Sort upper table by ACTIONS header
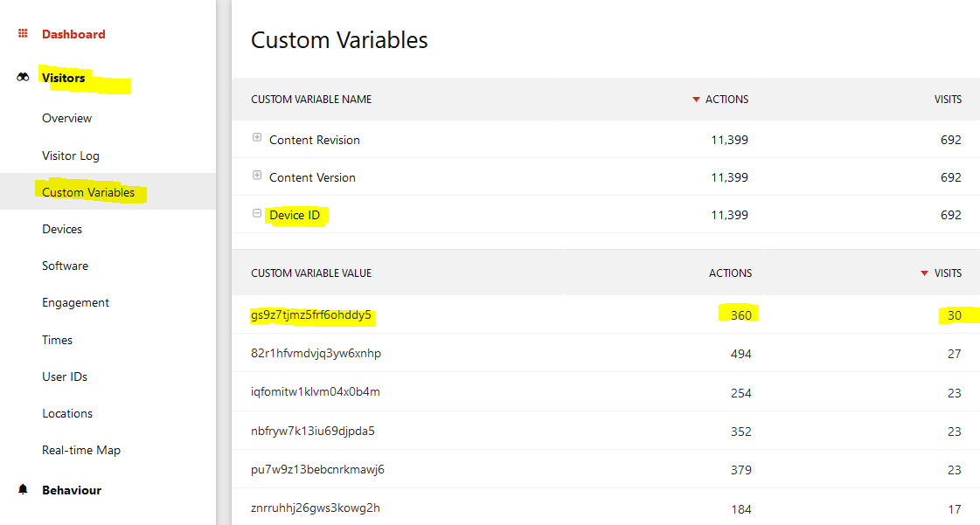The height and width of the screenshot is (525, 980). [x=726, y=100]
